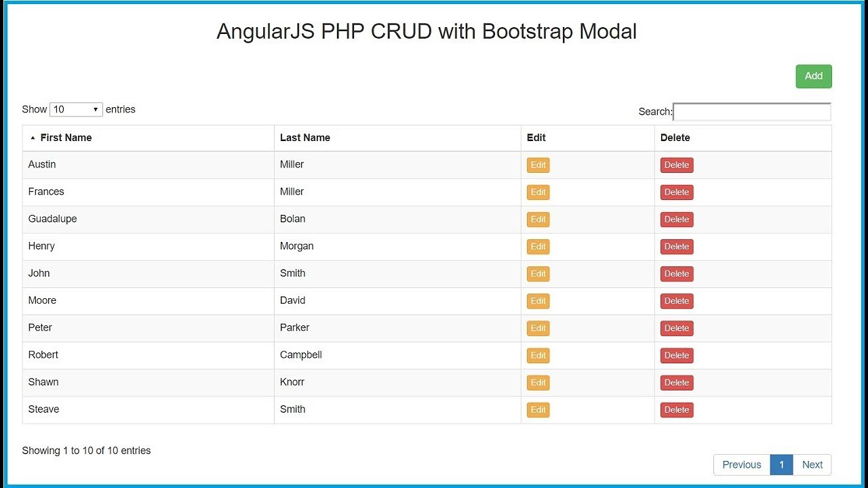The image size is (868, 488).
Task: Sort by First Name column header
Action: tap(149, 138)
